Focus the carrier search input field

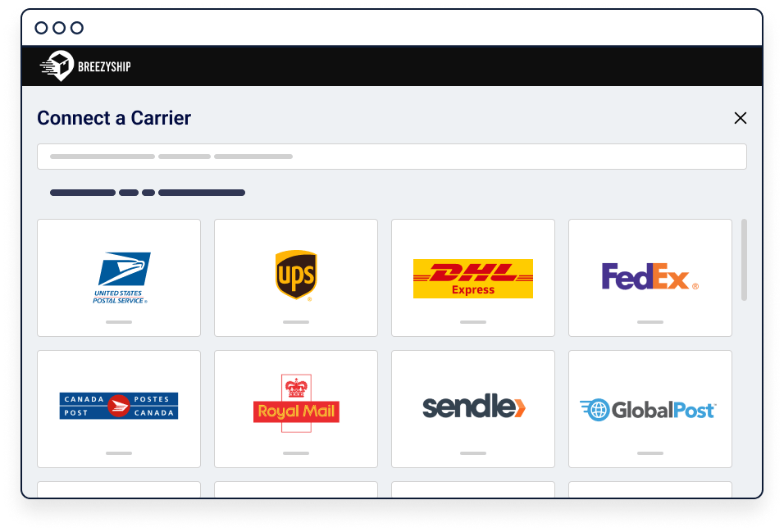click(392, 157)
